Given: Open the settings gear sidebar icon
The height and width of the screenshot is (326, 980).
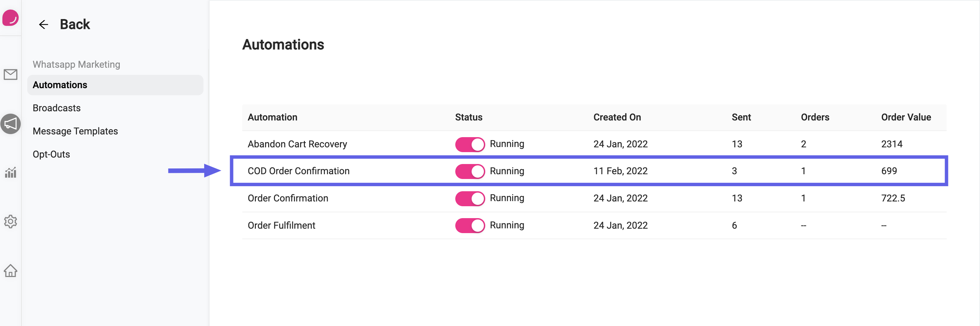Looking at the screenshot, I should tap(10, 222).
